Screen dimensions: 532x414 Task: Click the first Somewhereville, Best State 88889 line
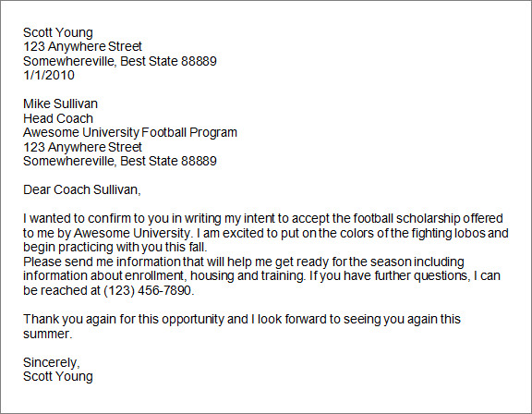point(120,61)
